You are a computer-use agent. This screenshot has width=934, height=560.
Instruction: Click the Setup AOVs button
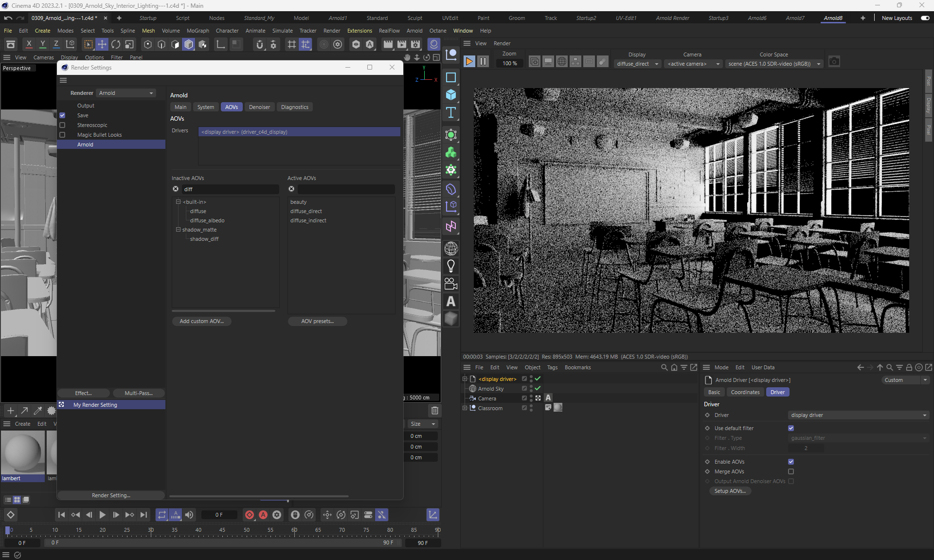point(730,491)
